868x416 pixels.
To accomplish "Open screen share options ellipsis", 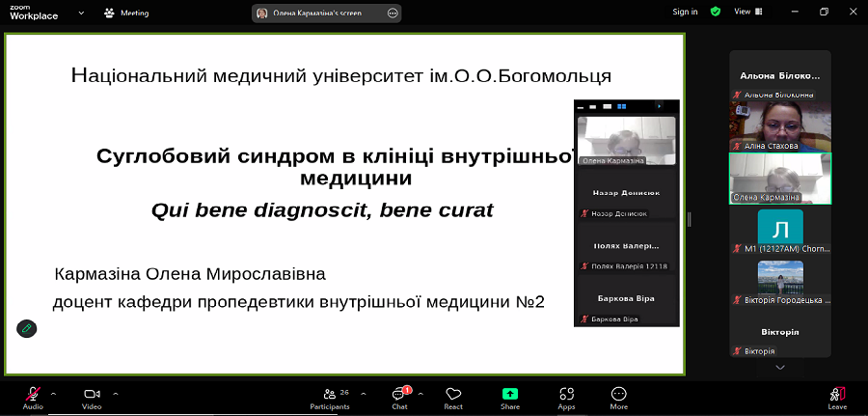I will (392, 13).
